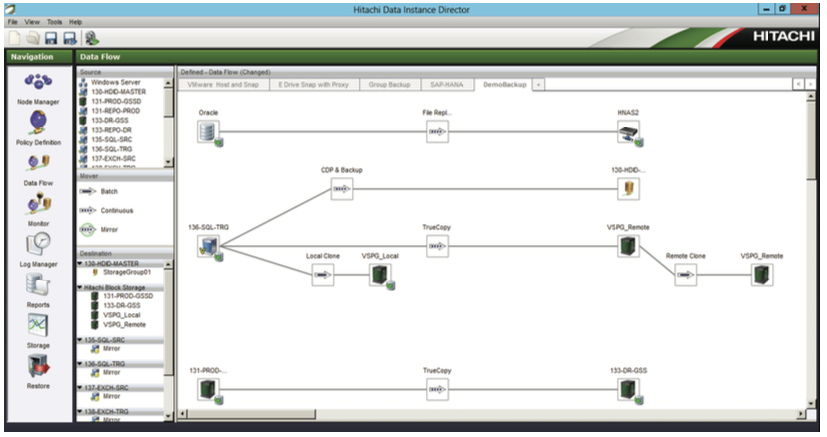Select the 130-HDID repository node icon

[629, 189]
